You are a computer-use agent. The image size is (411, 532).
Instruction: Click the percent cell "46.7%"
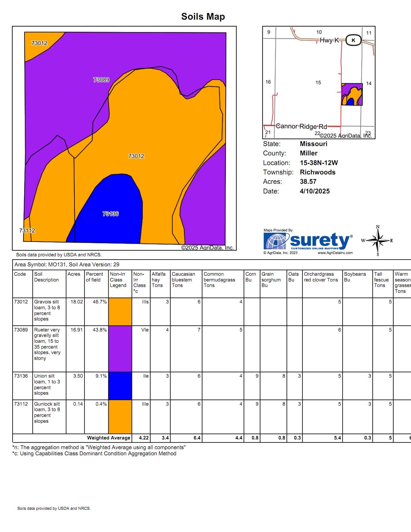100,302
